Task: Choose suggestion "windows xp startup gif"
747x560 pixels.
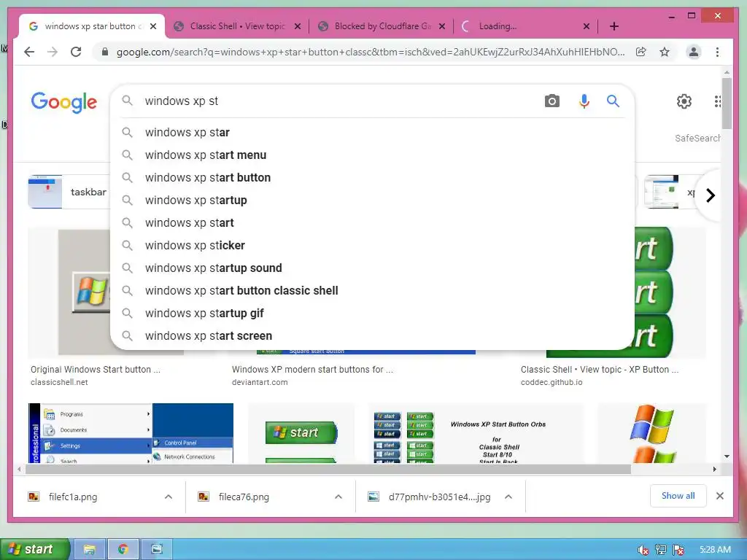Action: tap(373, 314)
